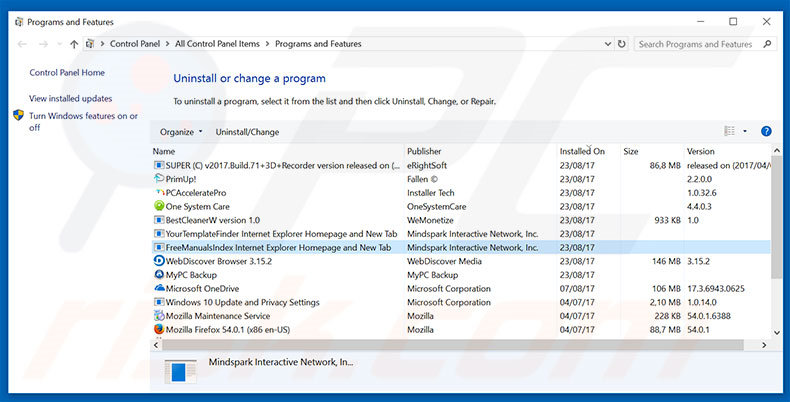Click the WeMonetize publisher cell

click(x=430, y=220)
